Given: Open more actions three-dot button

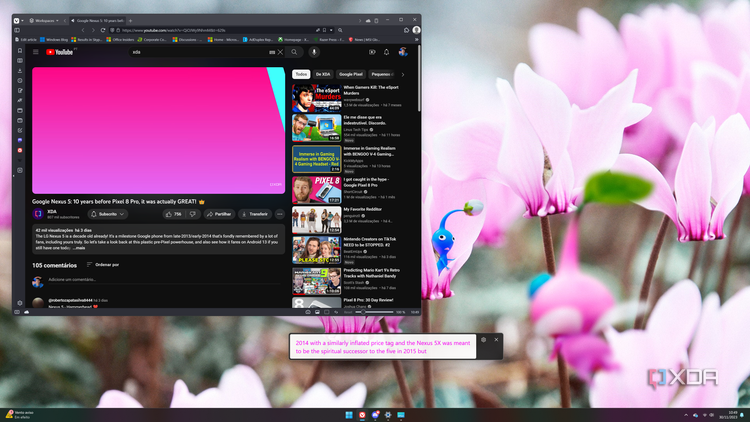Looking at the screenshot, I should (280, 214).
